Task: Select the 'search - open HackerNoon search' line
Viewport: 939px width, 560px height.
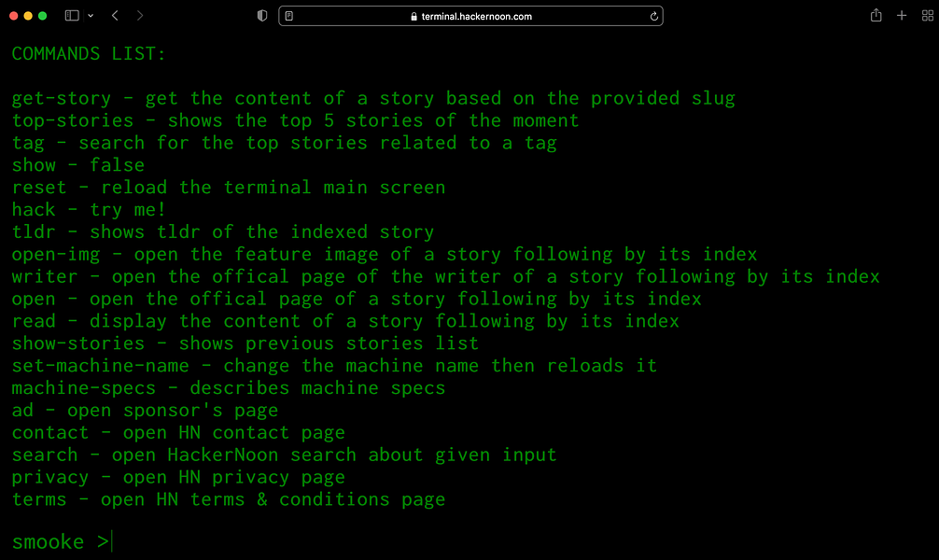Action: (x=285, y=455)
